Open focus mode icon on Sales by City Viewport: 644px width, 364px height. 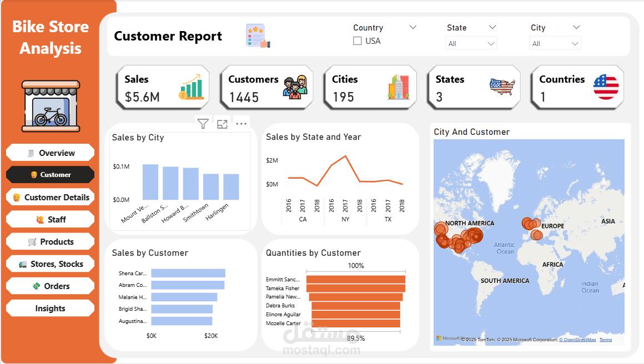222,124
